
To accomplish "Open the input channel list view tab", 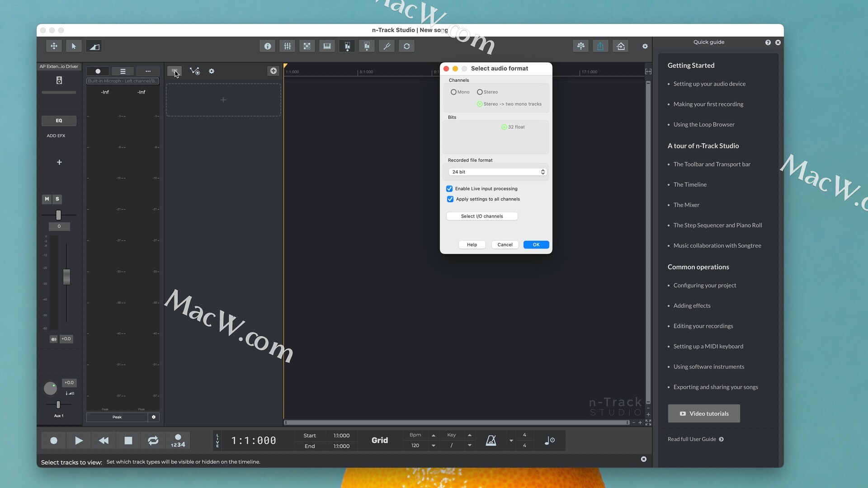I will [123, 71].
